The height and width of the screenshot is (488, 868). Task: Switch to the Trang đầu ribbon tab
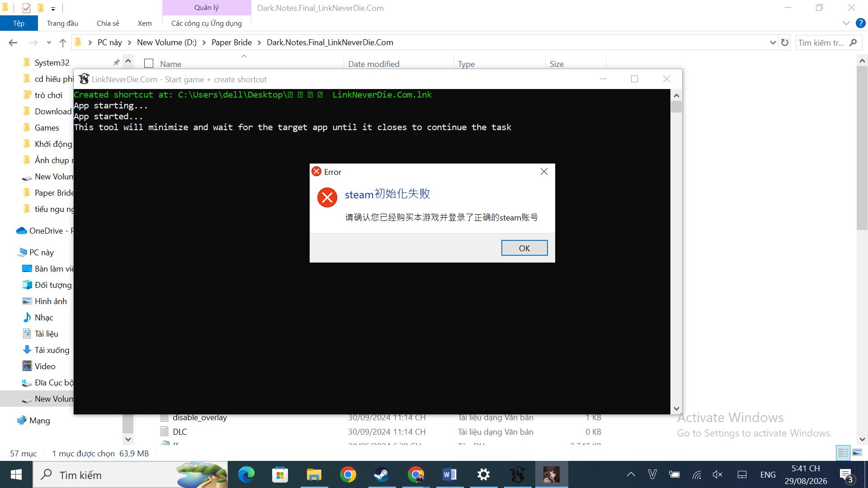point(62,23)
